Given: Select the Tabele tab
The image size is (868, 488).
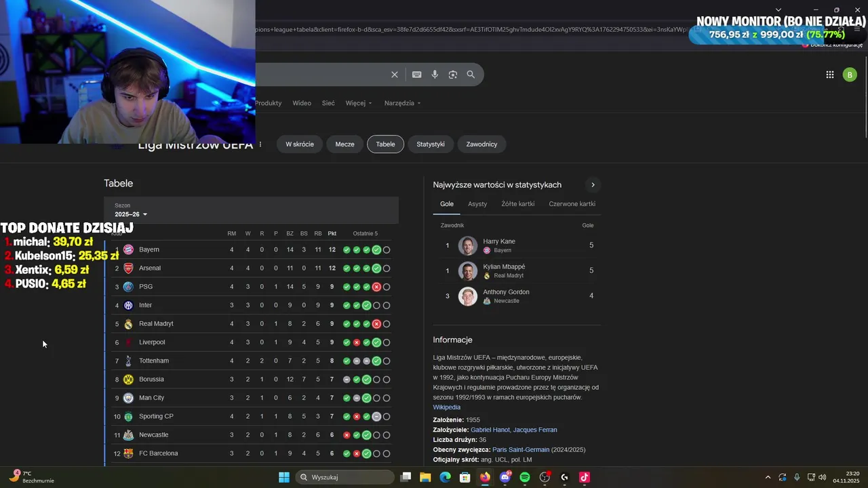Looking at the screenshot, I should pos(385,144).
